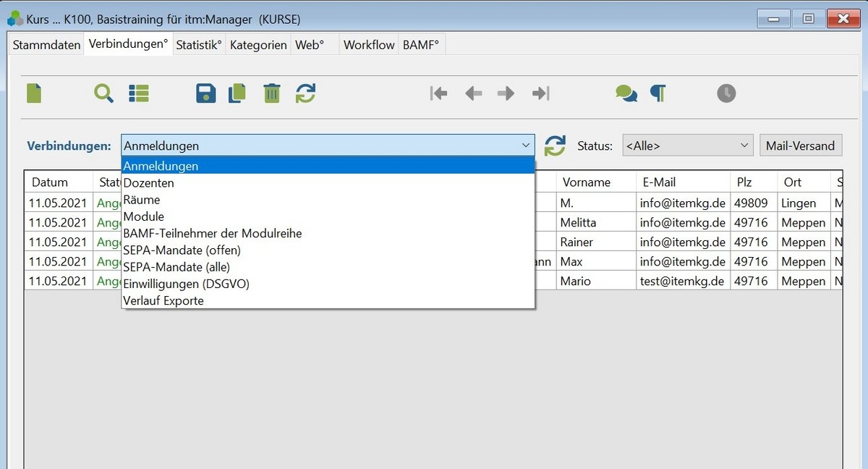Click the application logo in title bar
Screen dimensions: 868x469
pyautogui.click(x=14, y=18)
